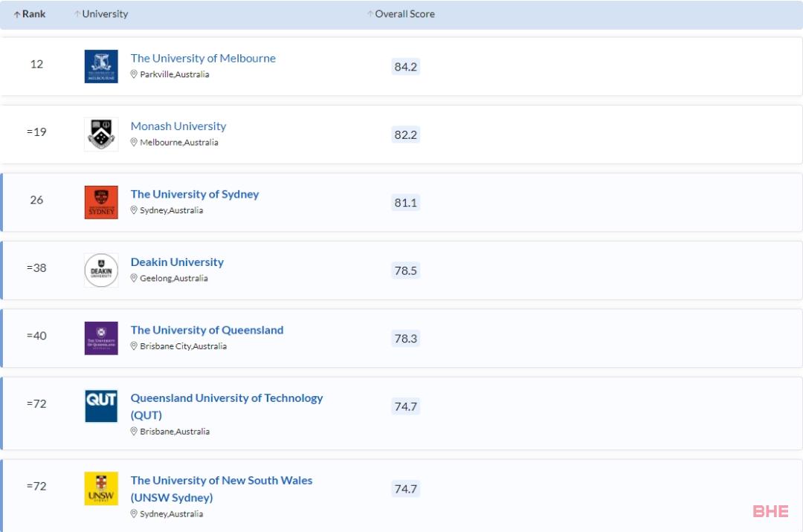Open The University of Queensland link

[x=207, y=330]
